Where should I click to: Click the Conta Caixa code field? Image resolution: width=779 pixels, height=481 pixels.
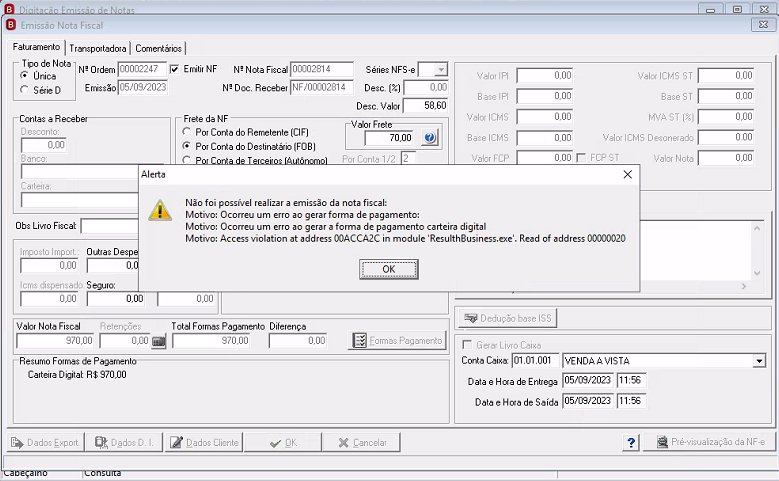(535, 361)
